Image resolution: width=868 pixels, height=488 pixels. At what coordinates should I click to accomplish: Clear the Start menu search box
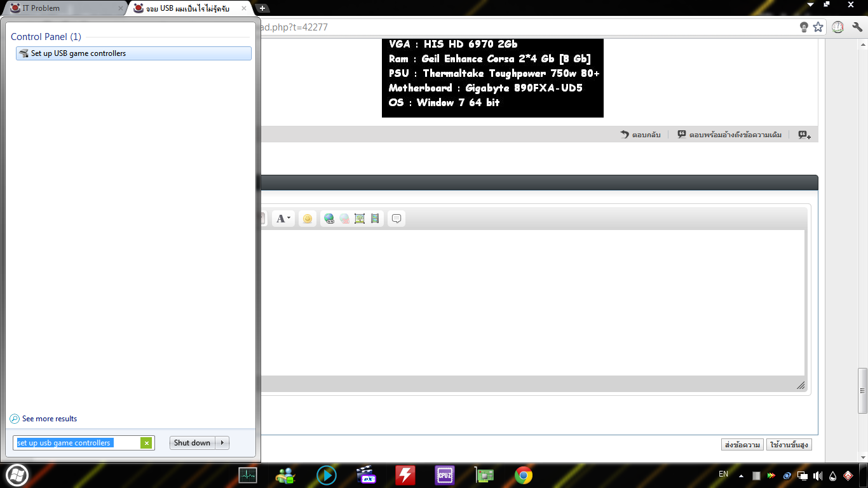(x=147, y=443)
